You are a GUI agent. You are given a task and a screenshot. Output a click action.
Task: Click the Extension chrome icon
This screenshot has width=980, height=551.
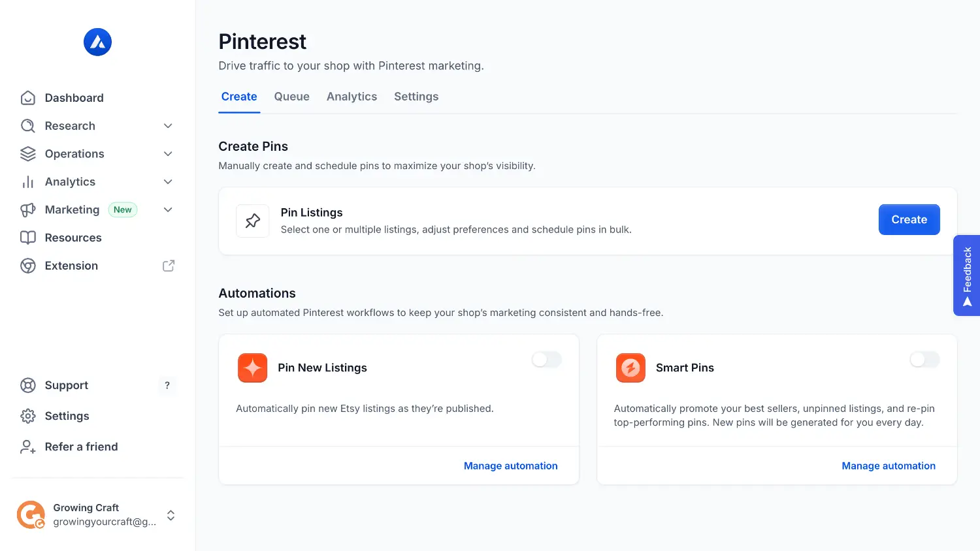coord(27,266)
